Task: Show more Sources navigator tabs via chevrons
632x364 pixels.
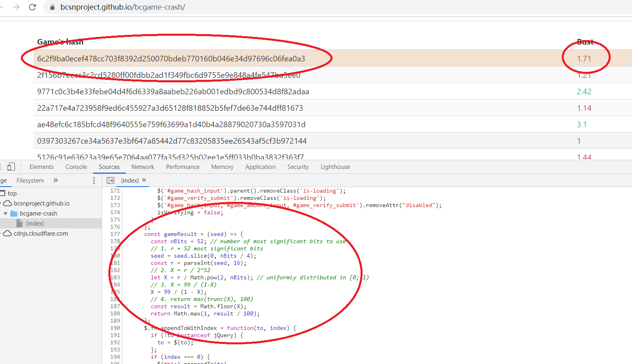Action: pos(56,180)
